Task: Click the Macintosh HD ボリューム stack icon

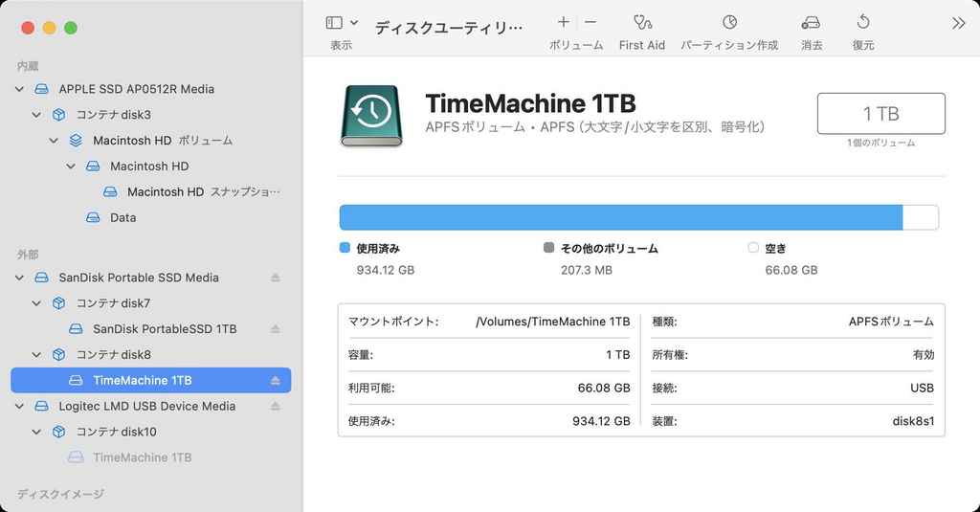Action: (x=76, y=140)
